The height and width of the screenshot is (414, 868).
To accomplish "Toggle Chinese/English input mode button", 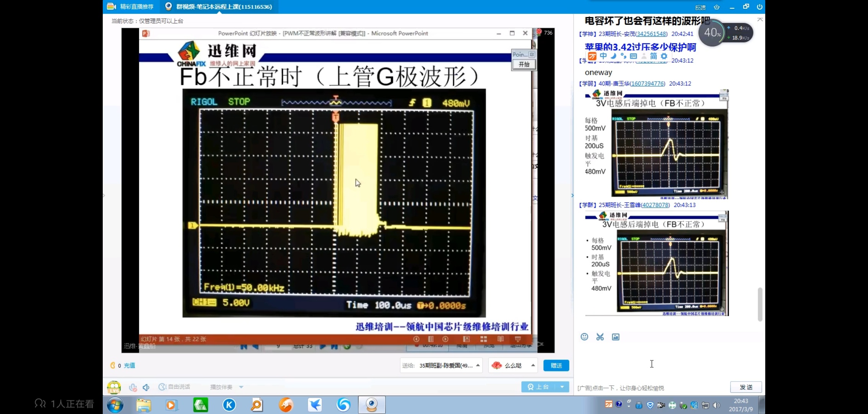I will pos(603,56).
